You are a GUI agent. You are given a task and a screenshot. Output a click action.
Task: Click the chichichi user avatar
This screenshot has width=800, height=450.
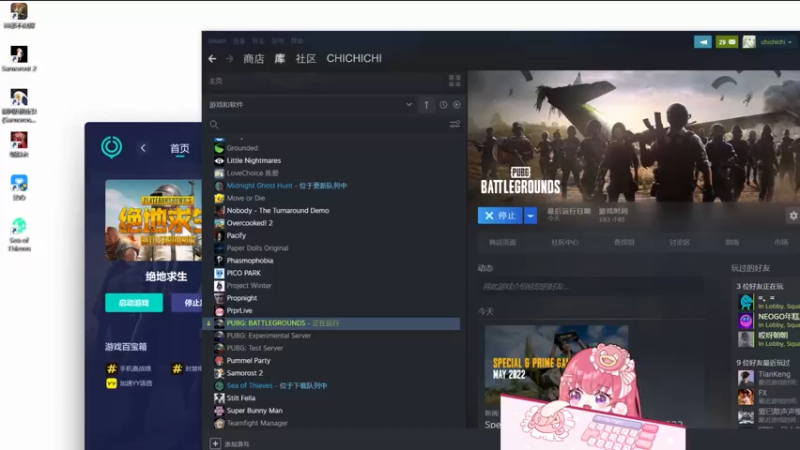[748, 42]
